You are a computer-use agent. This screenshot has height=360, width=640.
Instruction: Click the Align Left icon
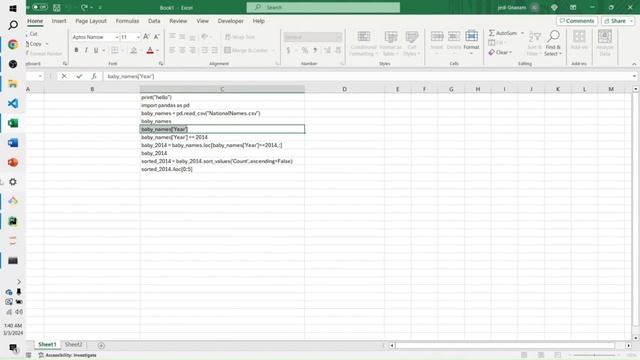pyautogui.click(x=172, y=50)
